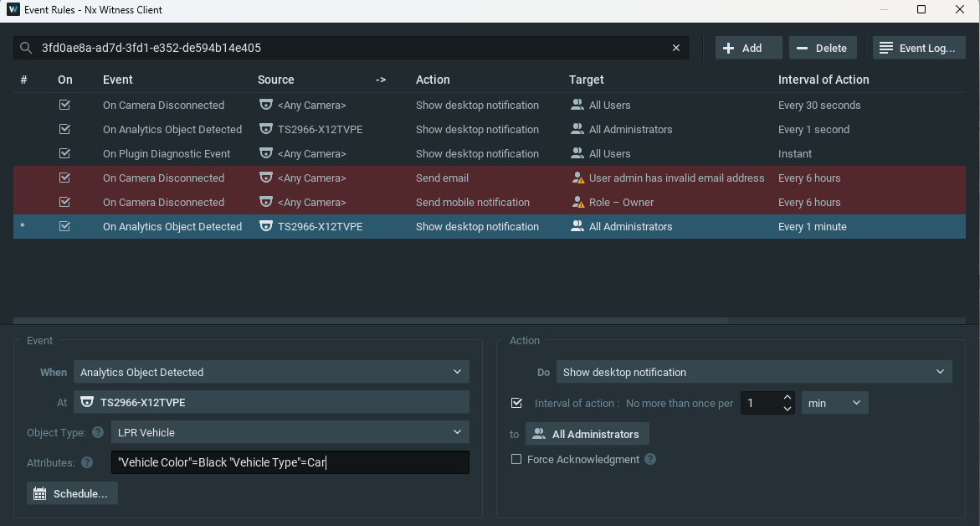Click the invalid email warning user icon
This screenshot has width=980, height=526.
pyautogui.click(x=578, y=178)
